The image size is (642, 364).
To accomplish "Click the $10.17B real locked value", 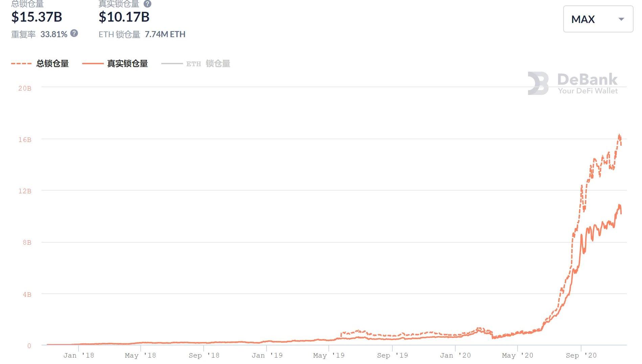I will point(124,17).
